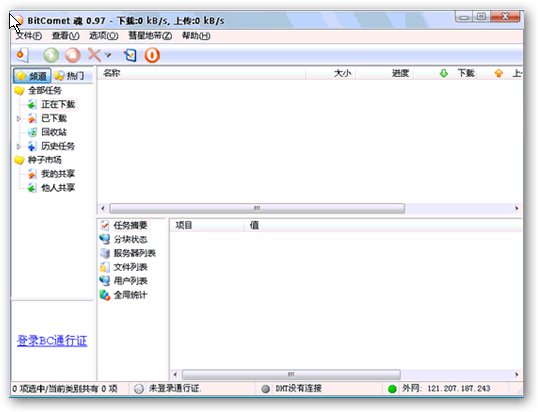Switch to the 热门 tab

70,76
